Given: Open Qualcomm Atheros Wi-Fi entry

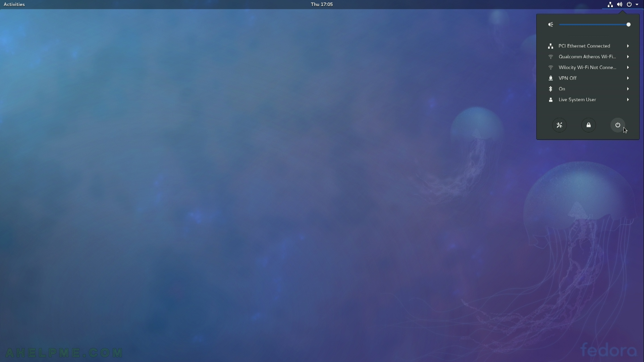Looking at the screenshot, I should (588, 57).
